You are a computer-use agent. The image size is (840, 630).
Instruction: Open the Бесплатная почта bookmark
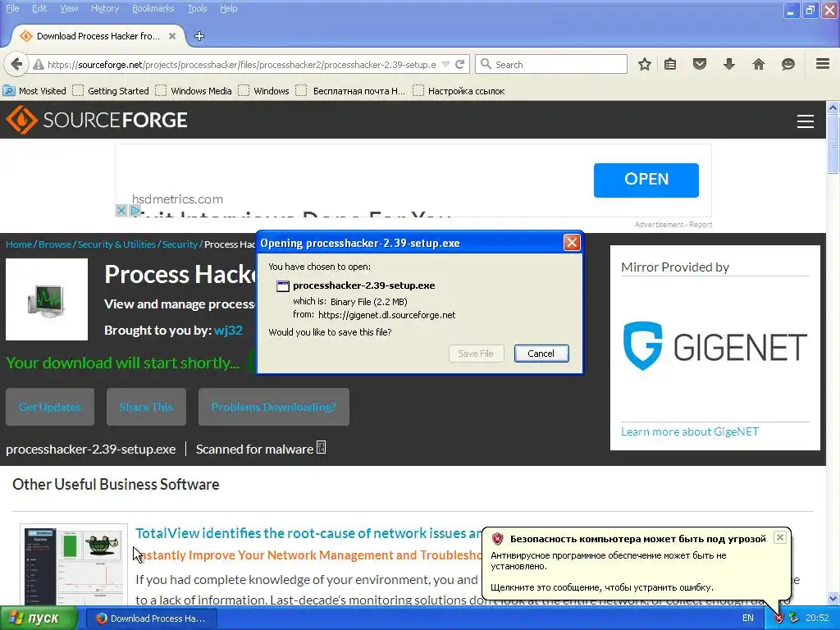[351, 91]
